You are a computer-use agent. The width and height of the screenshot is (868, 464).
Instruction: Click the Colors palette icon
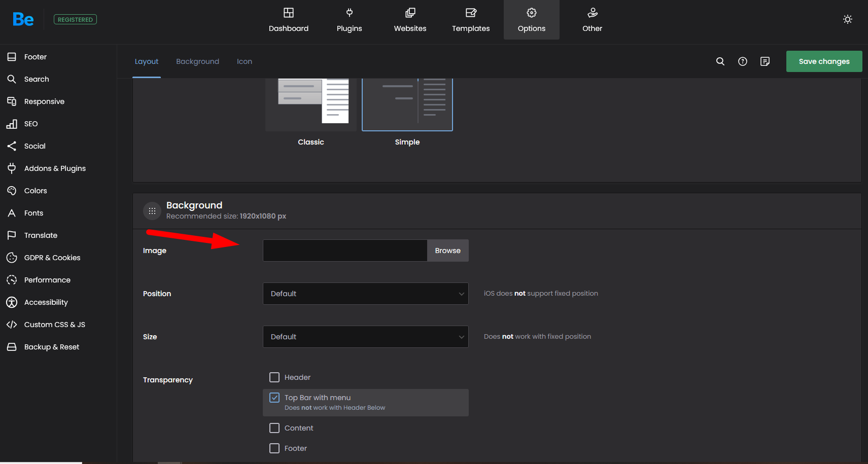pyautogui.click(x=12, y=191)
